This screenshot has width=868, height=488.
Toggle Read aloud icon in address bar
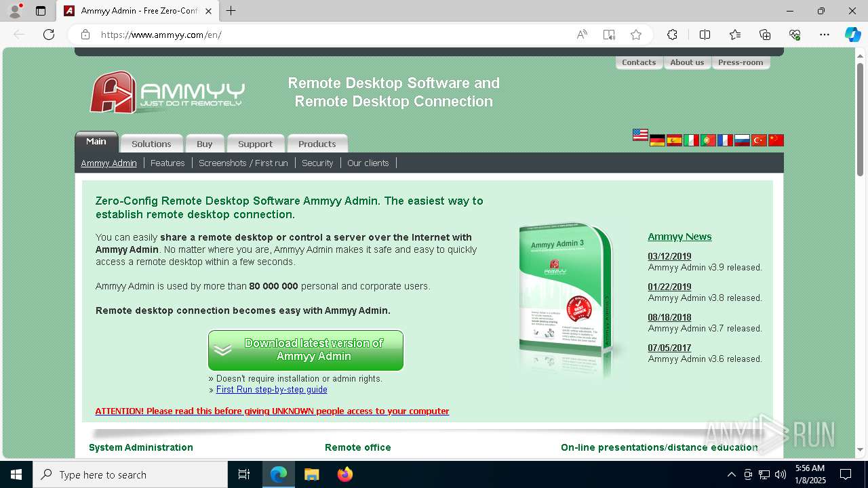(582, 35)
